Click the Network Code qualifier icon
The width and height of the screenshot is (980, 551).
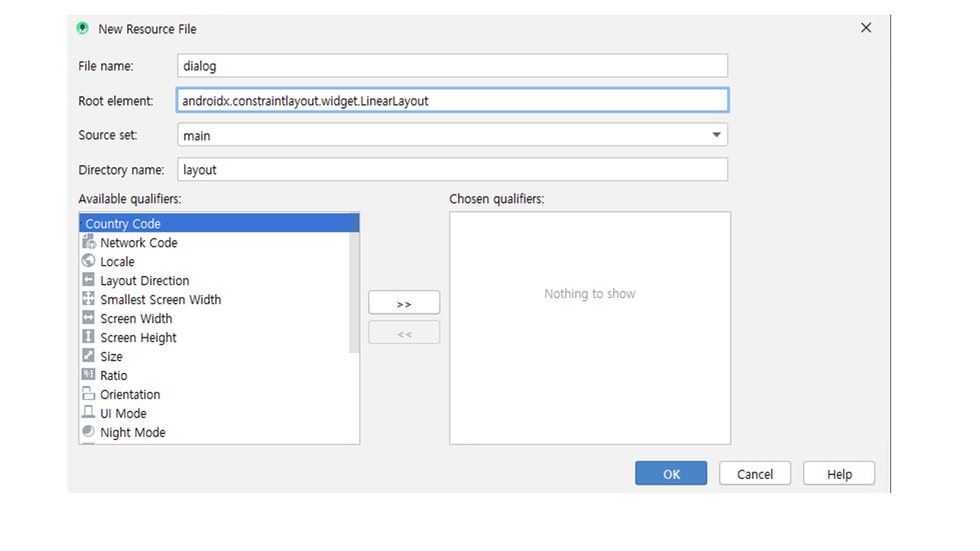point(88,243)
